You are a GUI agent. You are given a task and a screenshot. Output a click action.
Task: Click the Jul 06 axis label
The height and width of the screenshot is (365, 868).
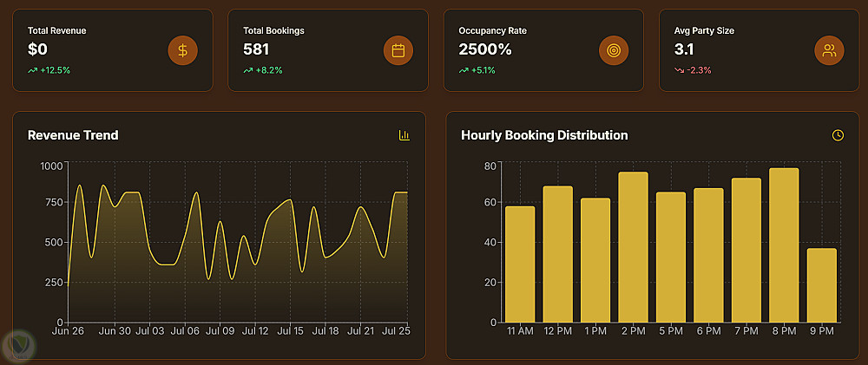click(x=185, y=331)
